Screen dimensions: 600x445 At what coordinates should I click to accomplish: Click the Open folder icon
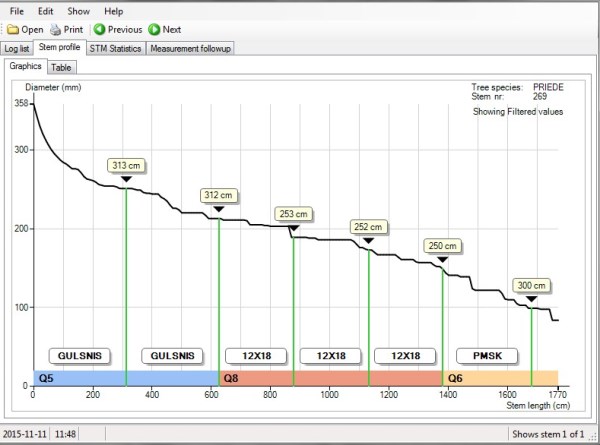tap(11, 30)
